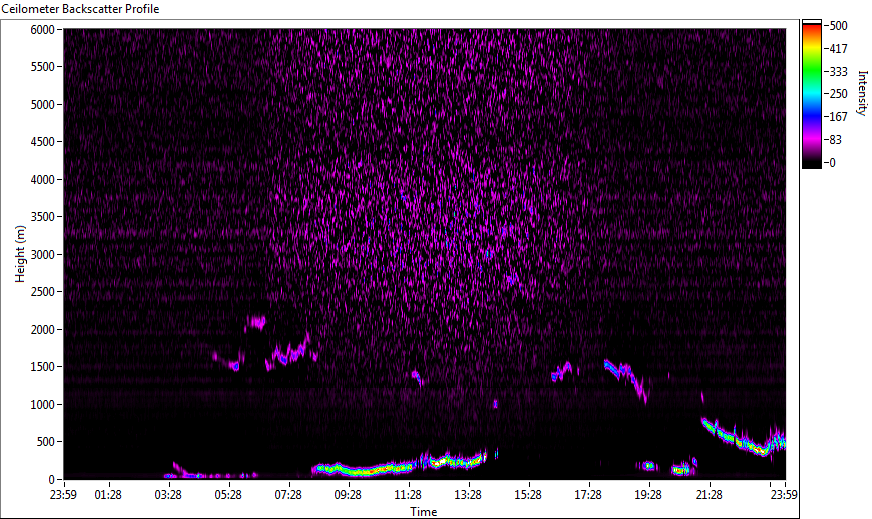Image resolution: width=872 pixels, height=519 pixels.
Task: Click the 11:28 time tick label
Action: click(x=408, y=495)
